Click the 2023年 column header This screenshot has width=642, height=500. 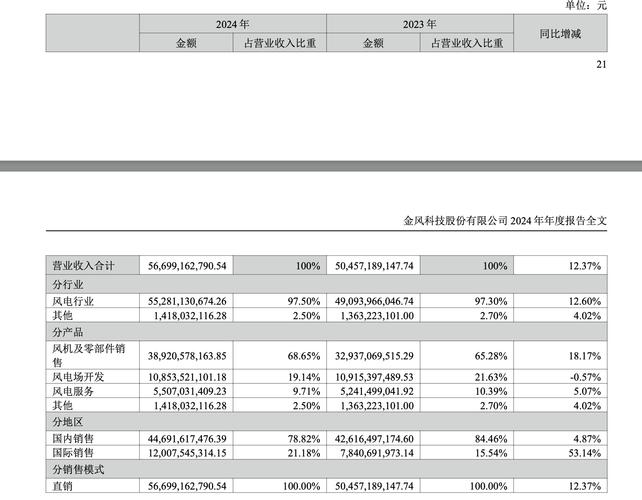pyautogui.click(x=418, y=23)
